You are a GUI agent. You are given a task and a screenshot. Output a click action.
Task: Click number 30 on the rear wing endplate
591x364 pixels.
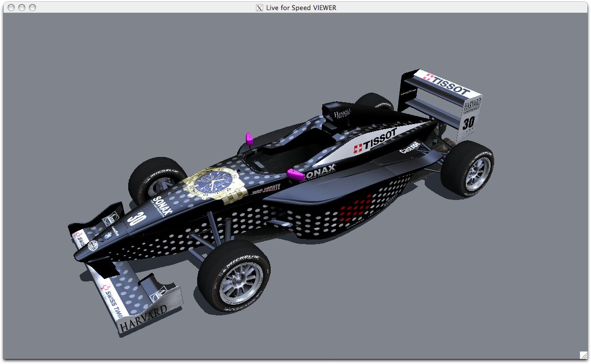[x=468, y=123]
